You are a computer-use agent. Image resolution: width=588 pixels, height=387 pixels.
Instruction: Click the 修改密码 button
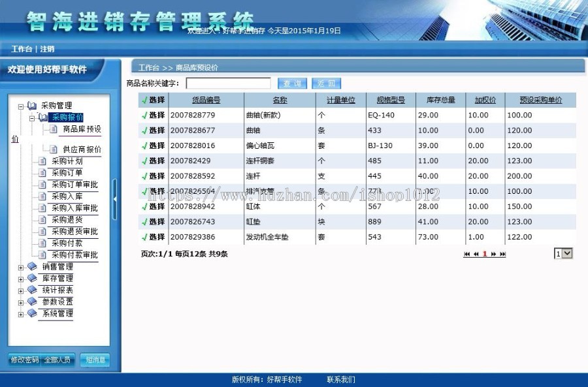coord(24,360)
